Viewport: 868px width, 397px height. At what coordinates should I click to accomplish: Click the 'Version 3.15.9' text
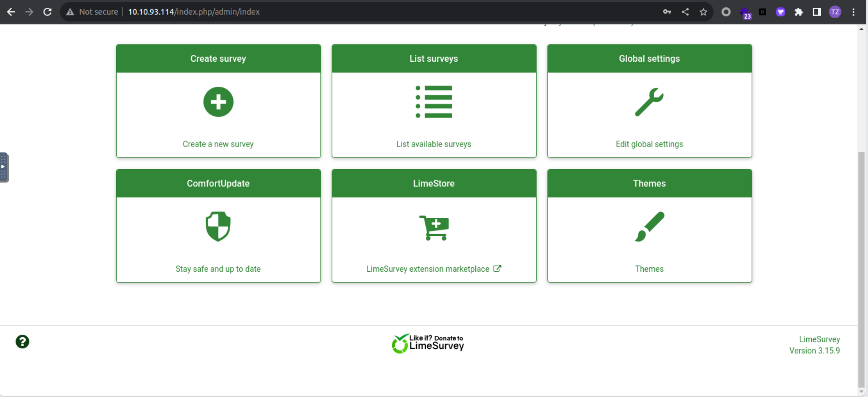click(814, 351)
